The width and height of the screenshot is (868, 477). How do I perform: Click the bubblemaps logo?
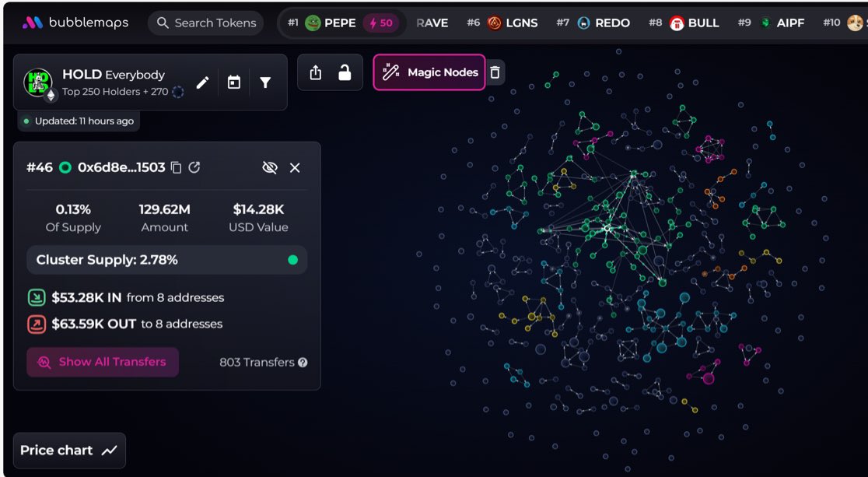pyautogui.click(x=75, y=23)
